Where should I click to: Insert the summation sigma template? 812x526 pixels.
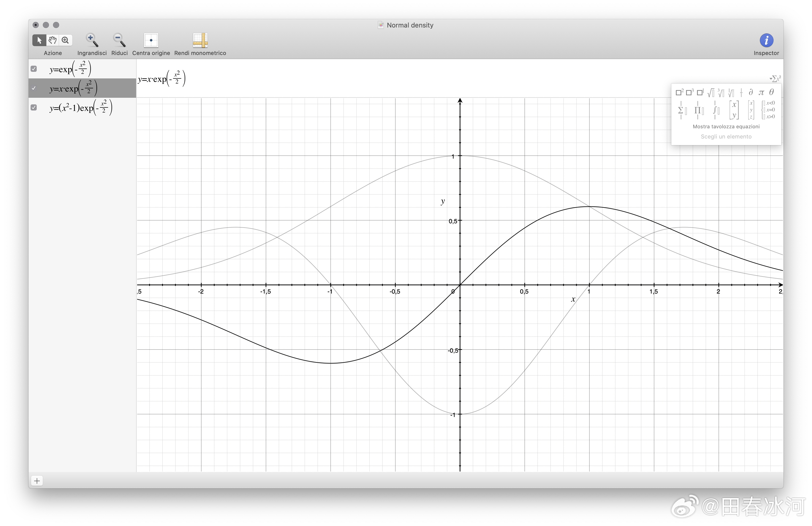[682, 110]
